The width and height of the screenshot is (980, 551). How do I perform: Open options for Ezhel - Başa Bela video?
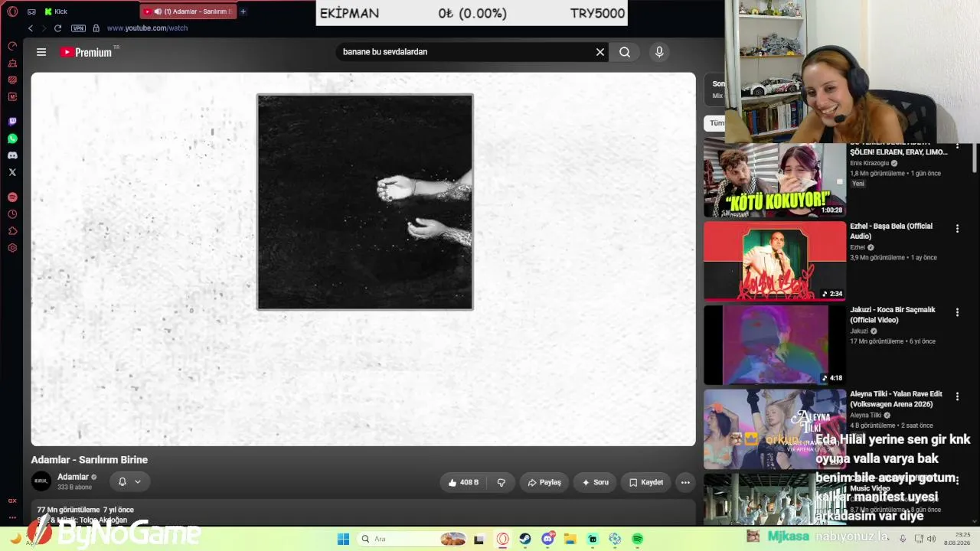coord(957,229)
